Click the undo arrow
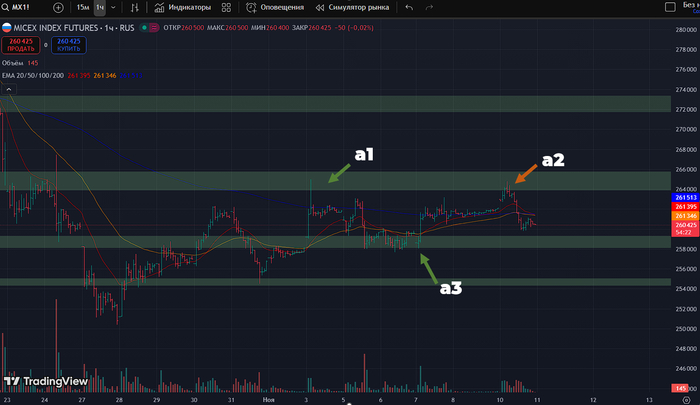Screen dimensions: 700x405 pos(409,7)
